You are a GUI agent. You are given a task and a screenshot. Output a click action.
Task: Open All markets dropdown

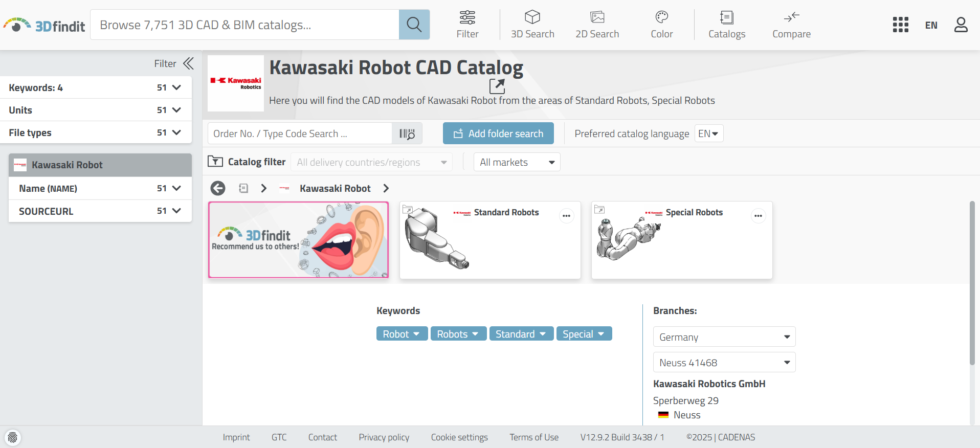[517, 162]
